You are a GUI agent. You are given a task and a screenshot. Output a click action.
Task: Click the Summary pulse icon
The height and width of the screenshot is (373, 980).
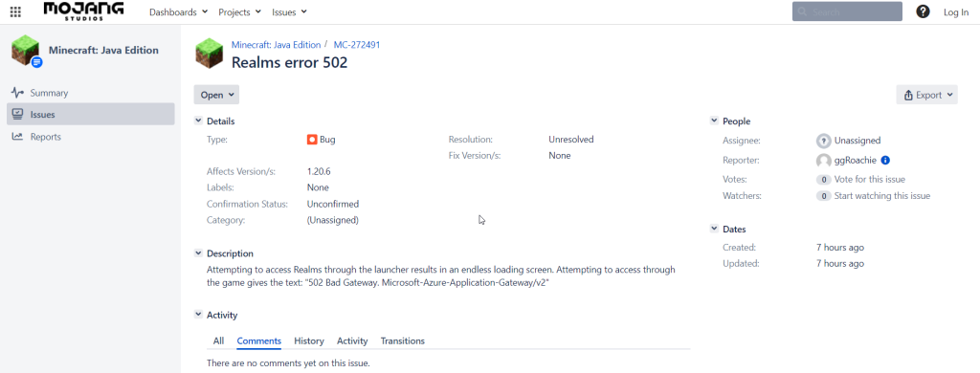click(x=17, y=93)
